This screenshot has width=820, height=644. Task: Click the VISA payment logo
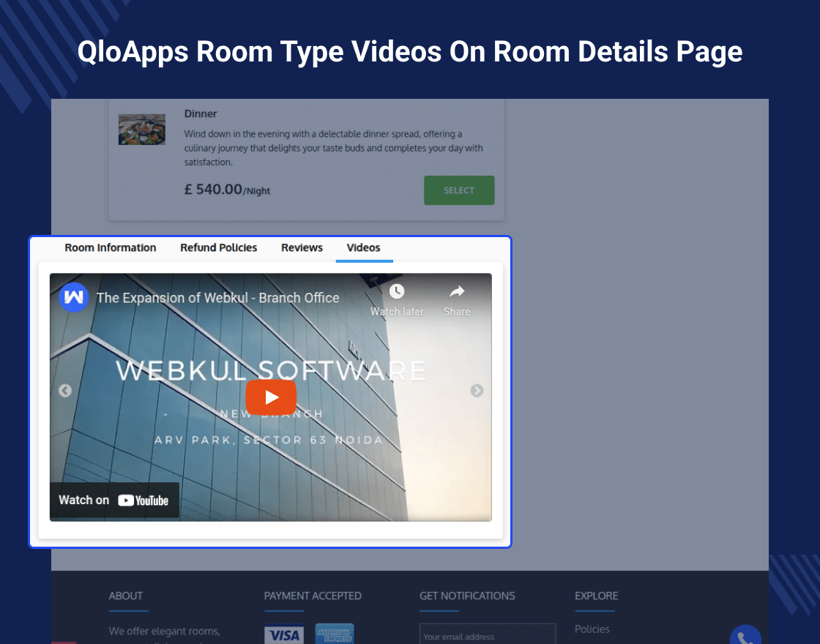click(284, 634)
